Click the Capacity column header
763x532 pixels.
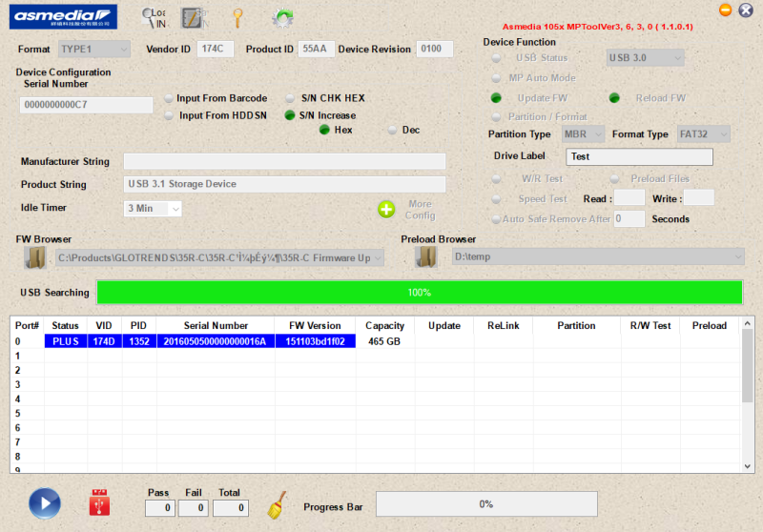point(385,326)
